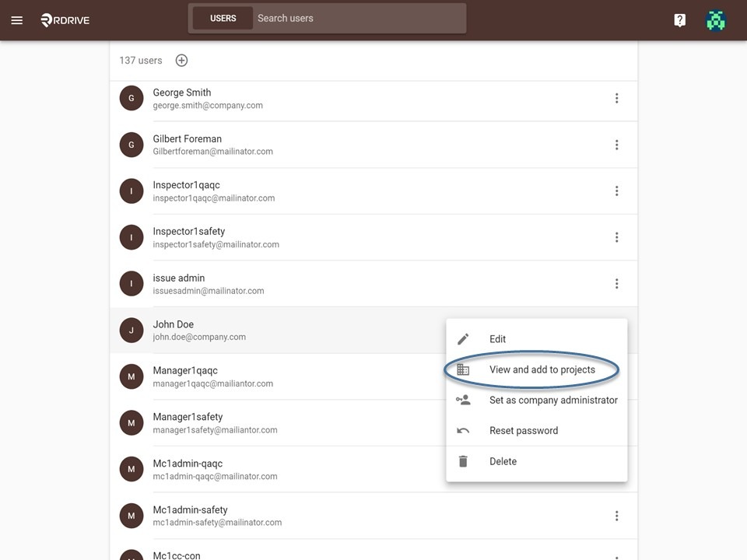Open the help question mark icon
747x560 pixels.
(x=680, y=20)
